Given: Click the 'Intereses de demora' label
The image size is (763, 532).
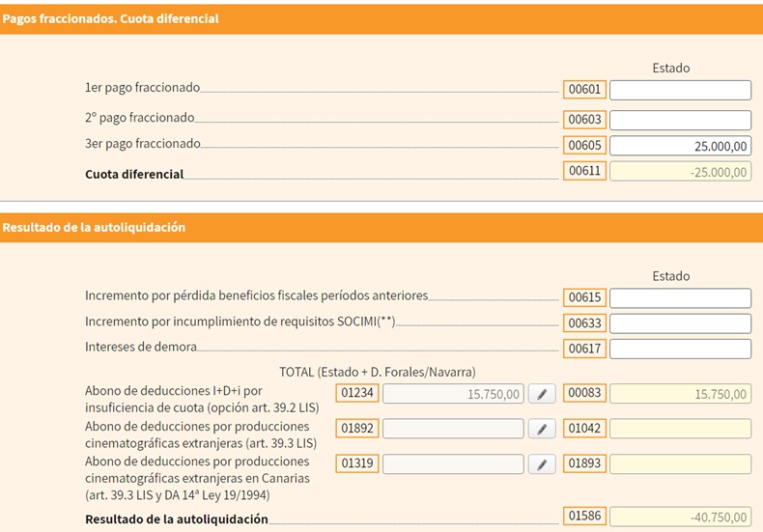Looking at the screenshot, I should click(141, 347).
